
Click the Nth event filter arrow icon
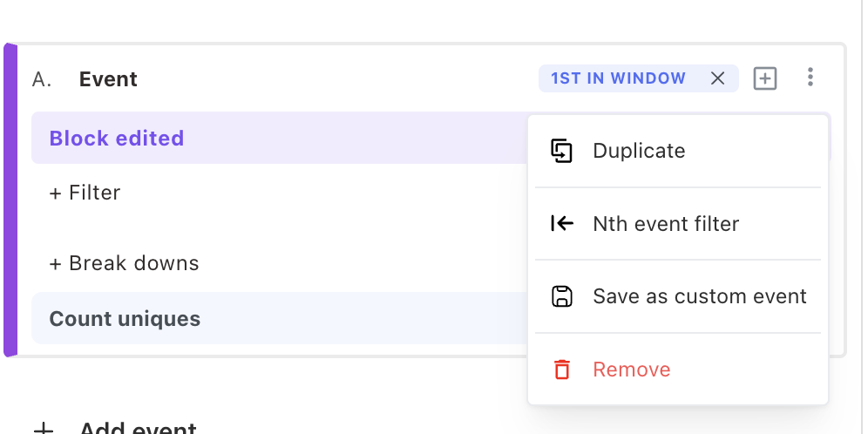coord(562,224)
